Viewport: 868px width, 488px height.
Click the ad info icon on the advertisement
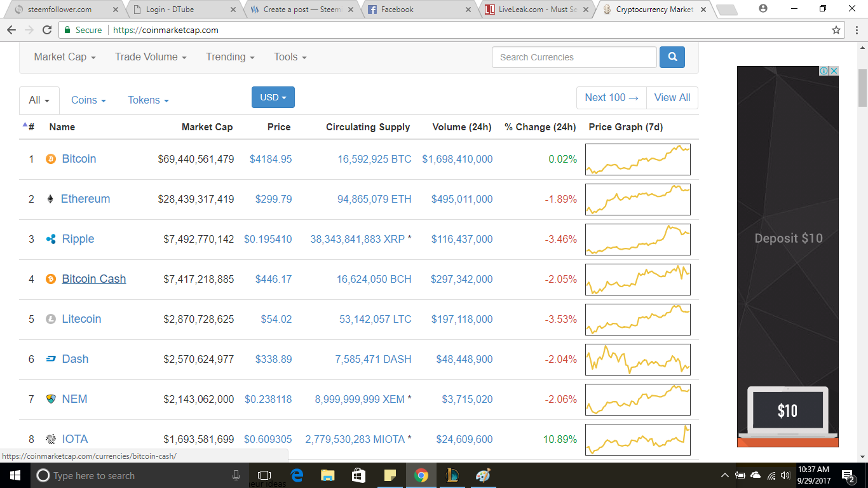coord(824,71)
